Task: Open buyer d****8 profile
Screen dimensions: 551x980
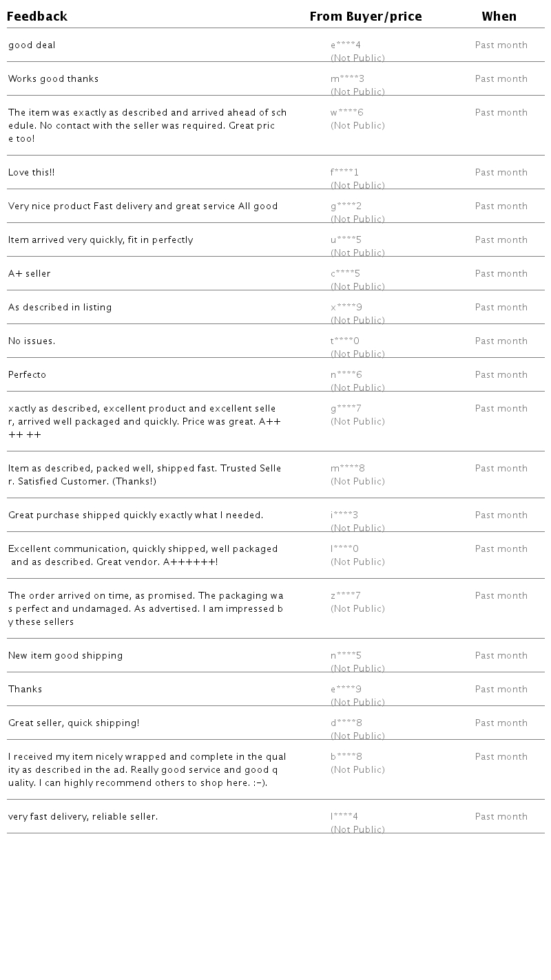Action: [x=346, y=723]
